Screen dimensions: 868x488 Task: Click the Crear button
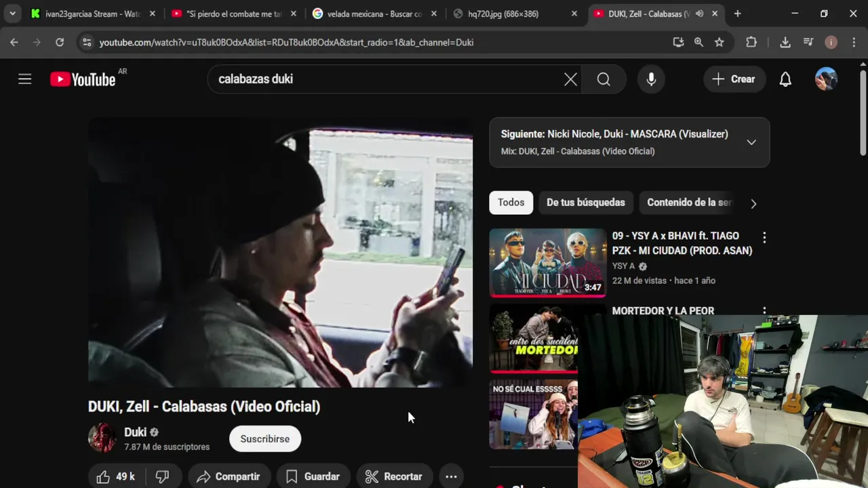coord(734,79)
